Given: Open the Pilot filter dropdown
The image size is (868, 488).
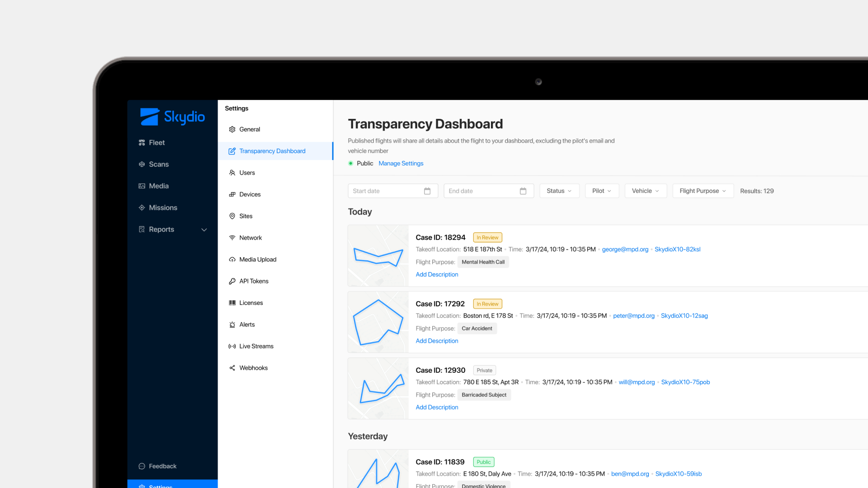Looking at the screenshot, I should (602, 191).
